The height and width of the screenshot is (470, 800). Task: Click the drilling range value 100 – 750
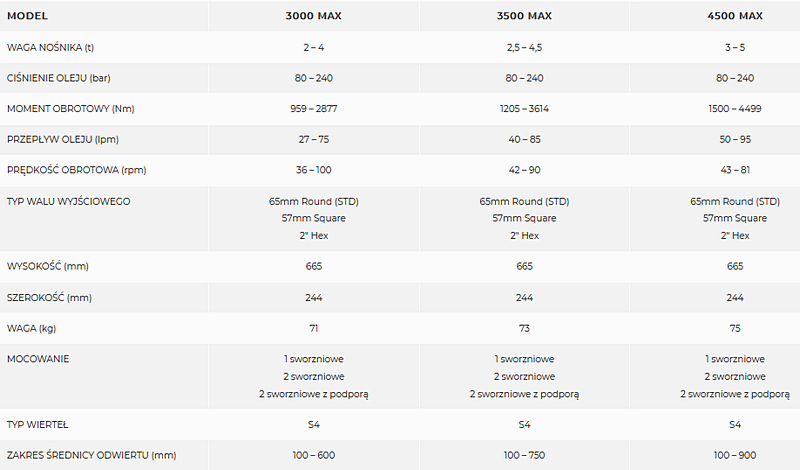[x=524, y=456]
